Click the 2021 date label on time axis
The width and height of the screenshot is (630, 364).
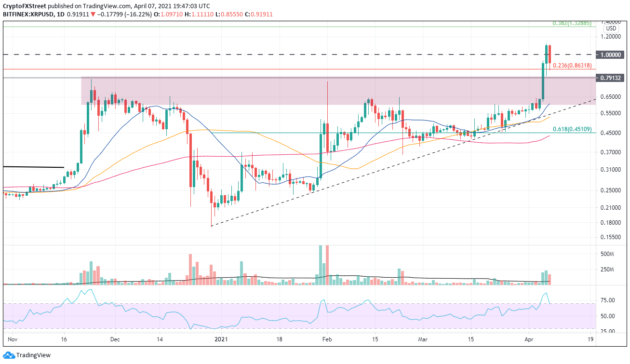(x=220, y=339)
